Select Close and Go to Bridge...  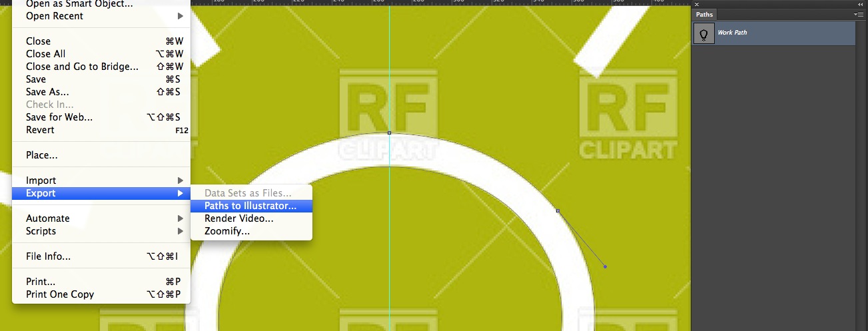[101, 67]
